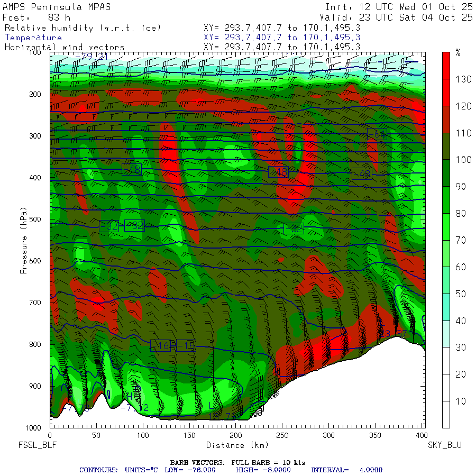
Task: Select the "INTERVAL= 4.0000" contour value
Action: point(346,470)
